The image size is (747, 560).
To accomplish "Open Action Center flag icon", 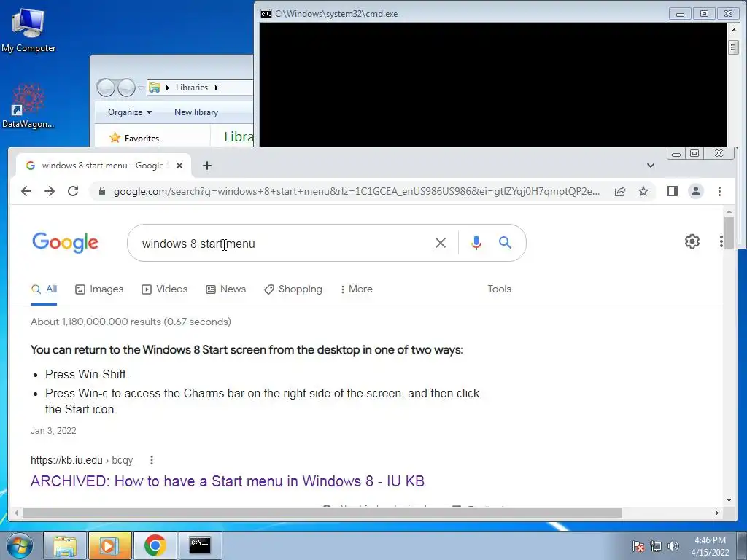I will [638, 546].
